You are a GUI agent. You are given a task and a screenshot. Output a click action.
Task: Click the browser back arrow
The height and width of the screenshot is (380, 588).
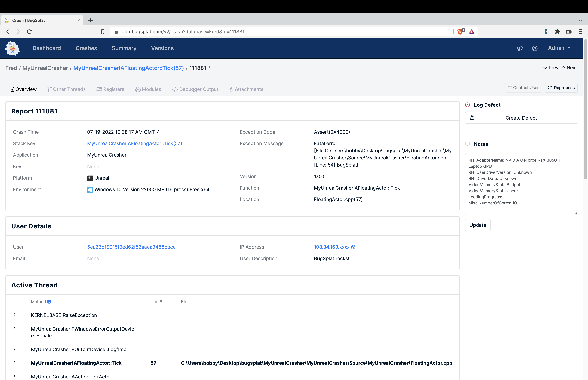click(x=8, y=32)
